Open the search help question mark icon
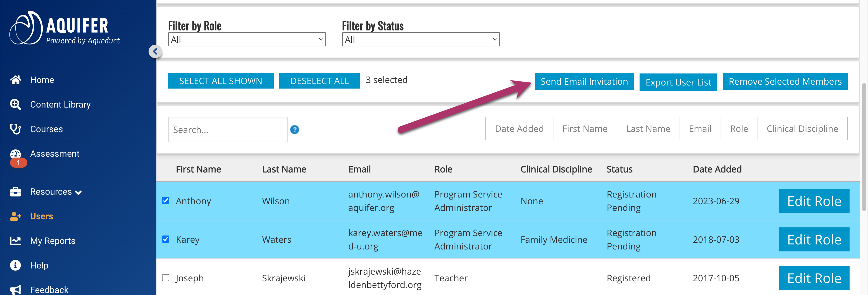This screenshot has width=868, height=295. pos(294,129)
